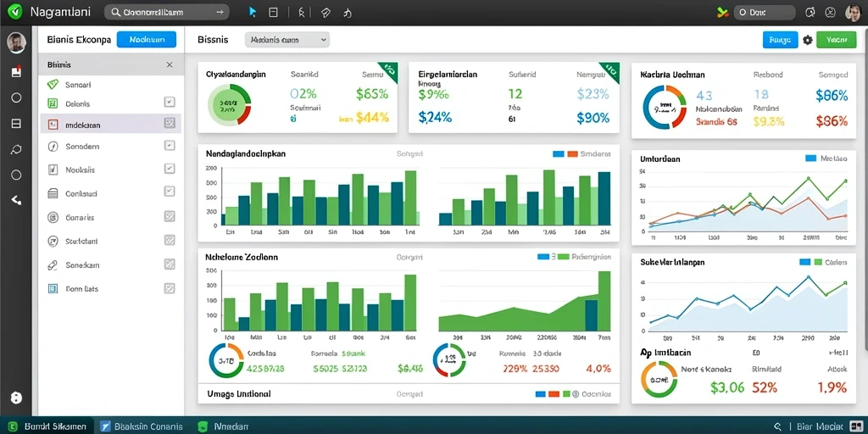This screenshot has width=868, height=434.
Task: Click the square frame tool in top toolbar
Action: 273,12
